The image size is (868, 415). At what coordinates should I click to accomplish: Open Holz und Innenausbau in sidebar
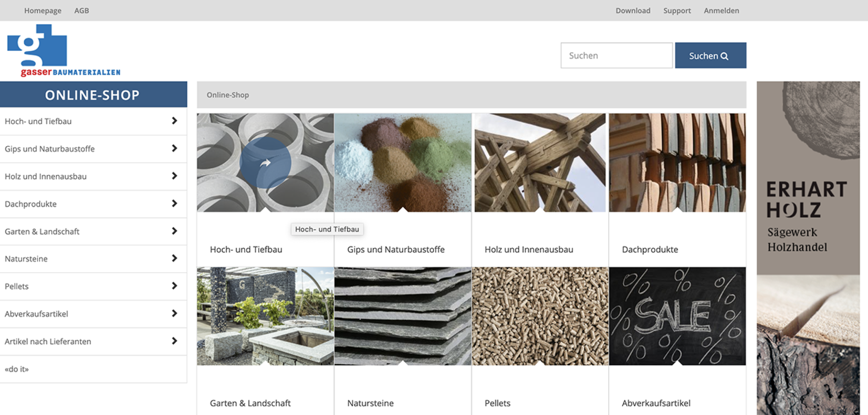tap(46, 176)
